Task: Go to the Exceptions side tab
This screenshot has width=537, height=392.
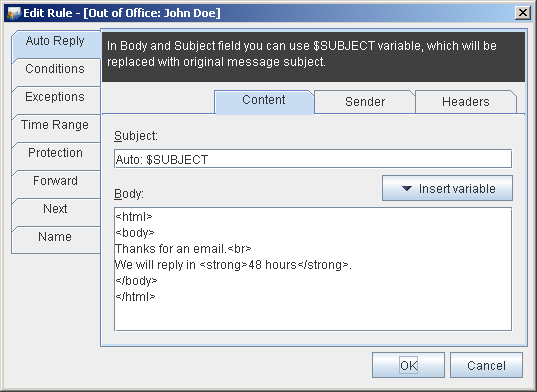Action: click(55, 100)
